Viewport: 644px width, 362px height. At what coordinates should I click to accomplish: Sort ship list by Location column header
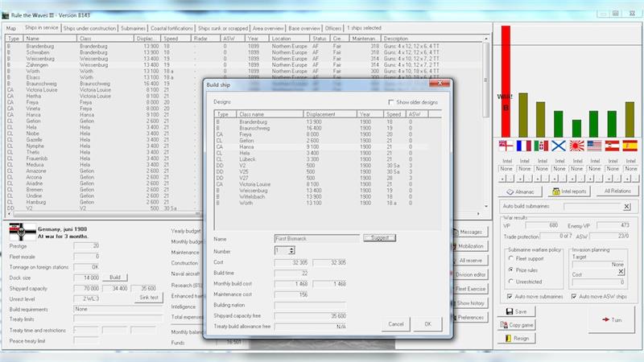(x=290, y=38)
